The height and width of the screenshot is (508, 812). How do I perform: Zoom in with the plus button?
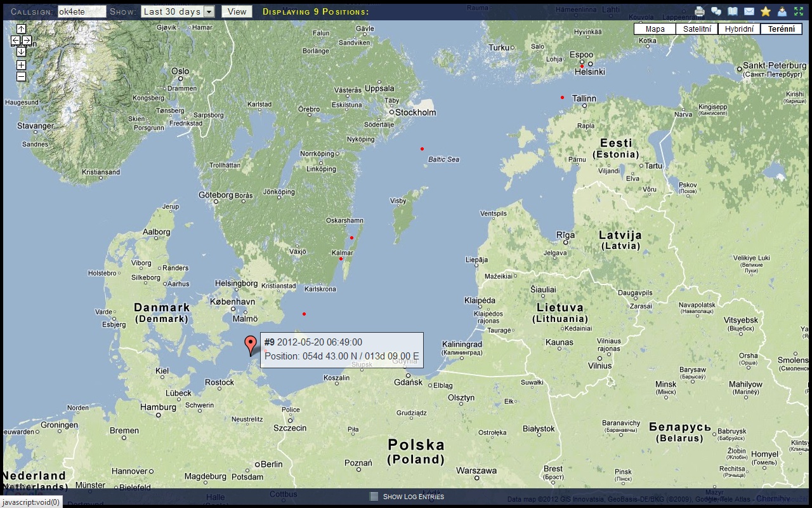pos(21,65)
